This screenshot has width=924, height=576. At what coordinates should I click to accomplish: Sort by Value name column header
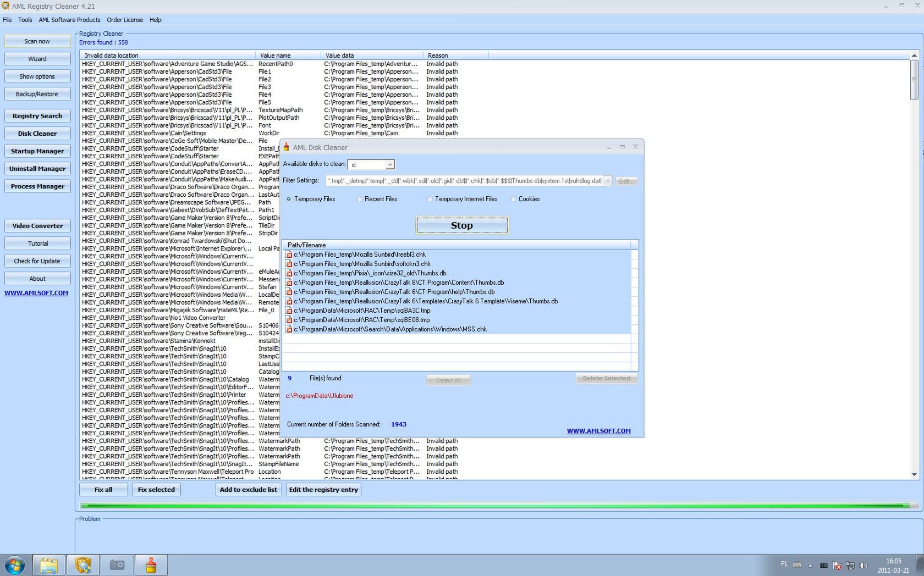tap(288, 56)
